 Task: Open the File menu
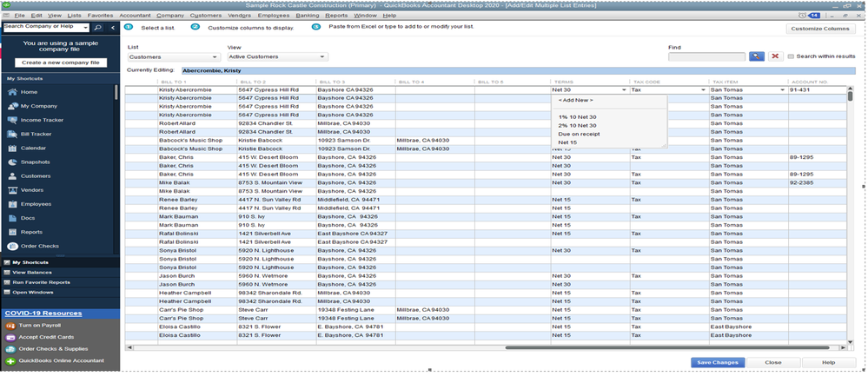coord(19,16)
